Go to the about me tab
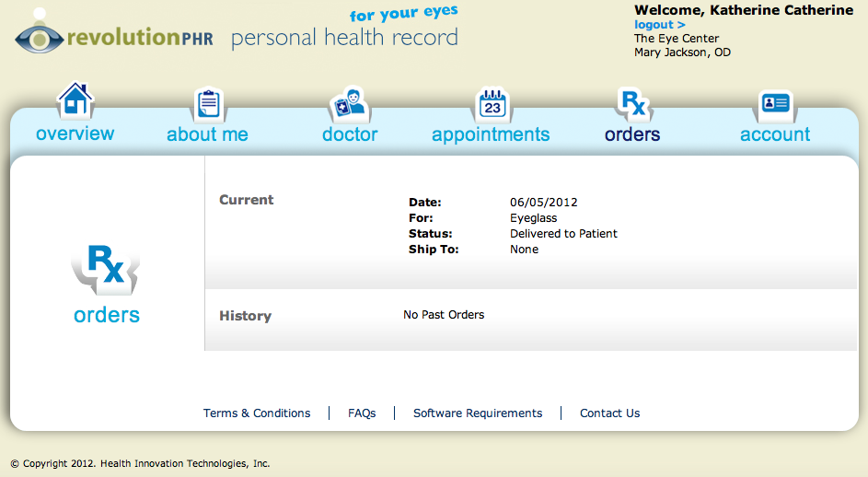This screenshot has height=477, width=868. point(208,134)
